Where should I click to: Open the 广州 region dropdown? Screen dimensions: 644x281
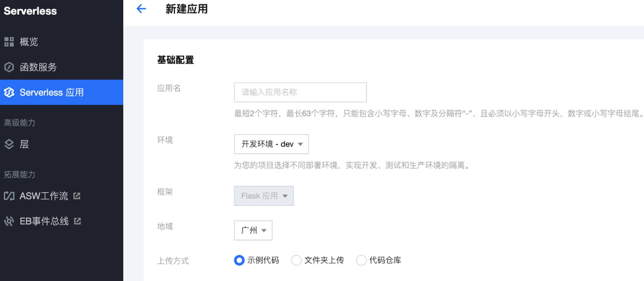tap(253, 230)
